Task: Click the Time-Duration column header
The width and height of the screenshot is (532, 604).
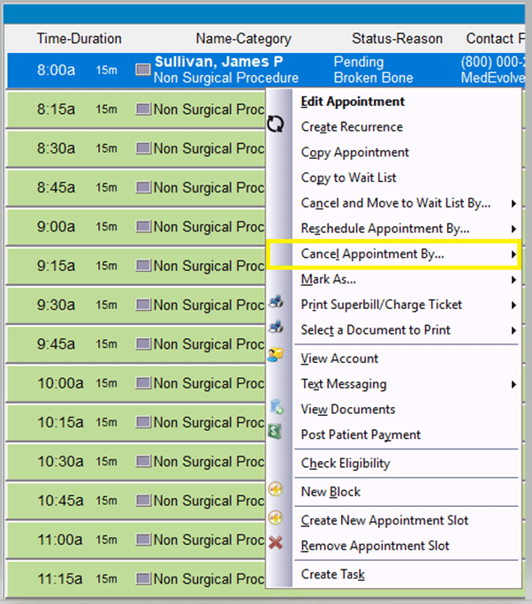Action: tap(79, 39)
